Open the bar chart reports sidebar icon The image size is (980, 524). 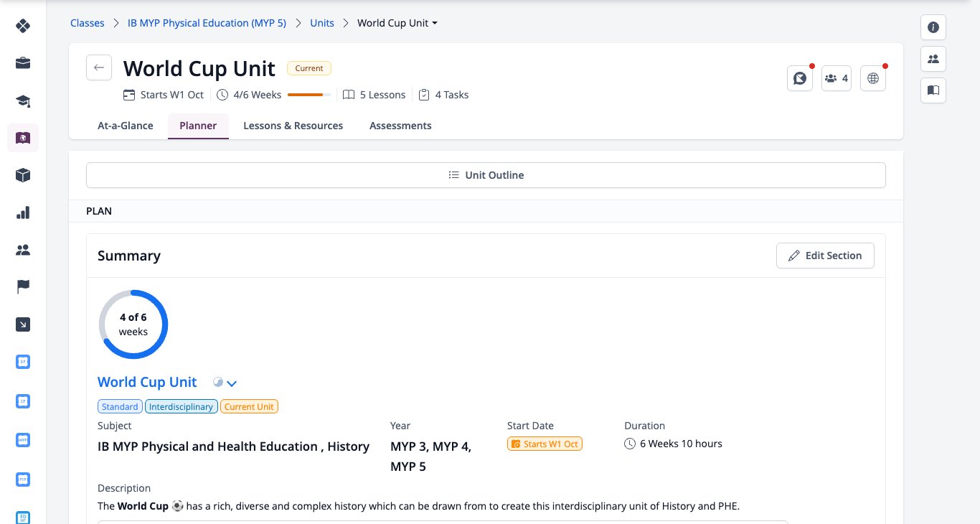(23, 212)
